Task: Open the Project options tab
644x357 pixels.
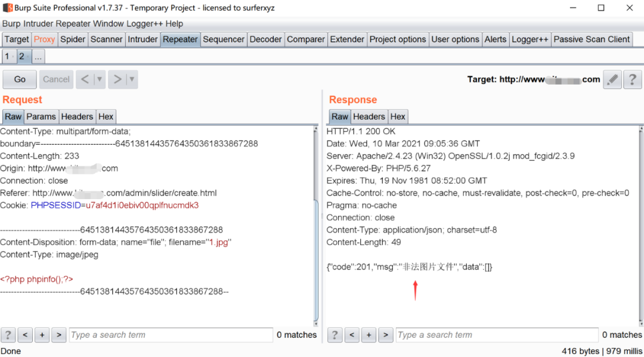Action: tap(398, 39)
